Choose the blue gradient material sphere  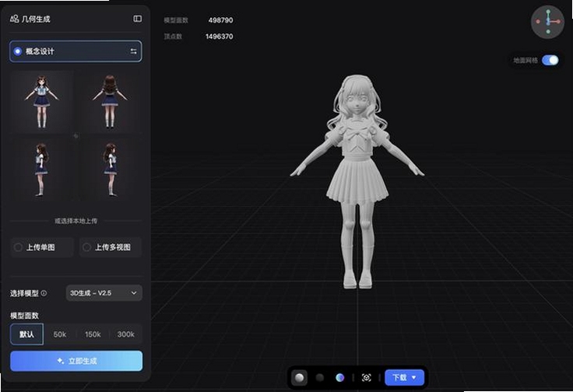(340, 377)
